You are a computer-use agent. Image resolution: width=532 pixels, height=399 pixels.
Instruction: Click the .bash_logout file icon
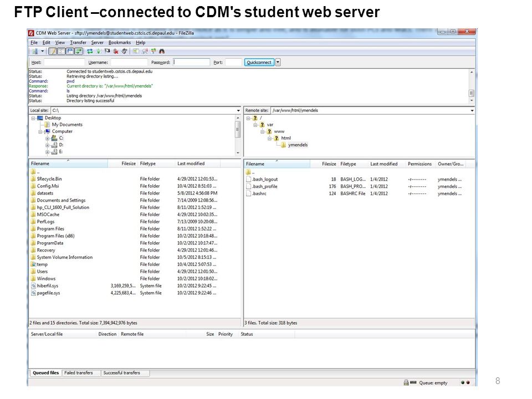[x=249, y=179]
